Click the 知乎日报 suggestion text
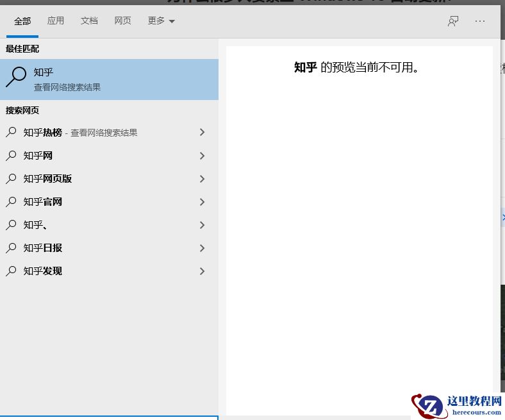Screen dimensions: 505x420 42,248
